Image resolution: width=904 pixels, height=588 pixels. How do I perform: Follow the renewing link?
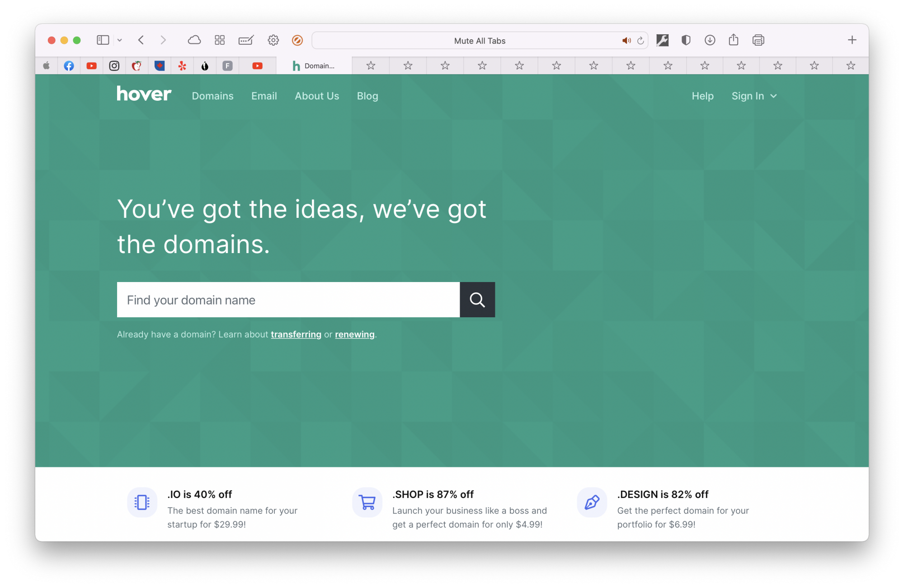click(355, 334)
